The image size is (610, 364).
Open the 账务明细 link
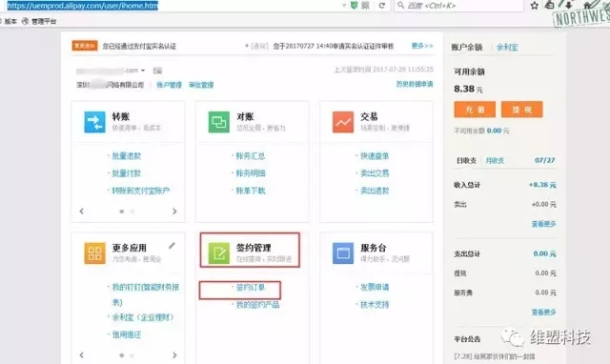click(251, 173)
